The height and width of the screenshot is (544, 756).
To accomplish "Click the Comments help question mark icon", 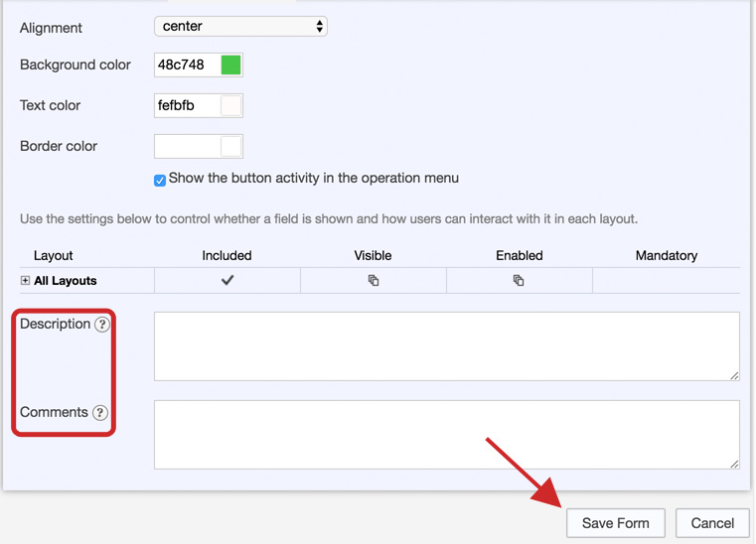I will (100, 413).
